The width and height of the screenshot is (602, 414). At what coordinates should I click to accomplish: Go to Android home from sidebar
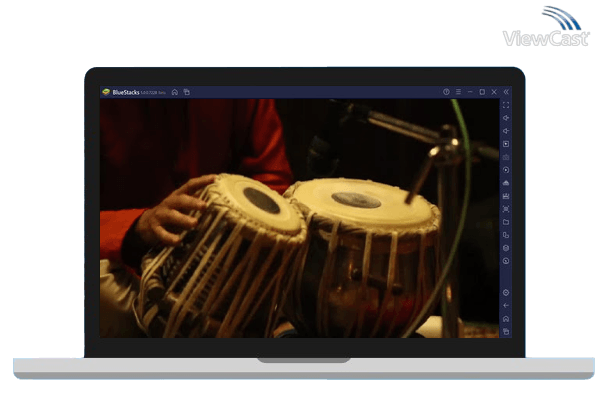506,318
